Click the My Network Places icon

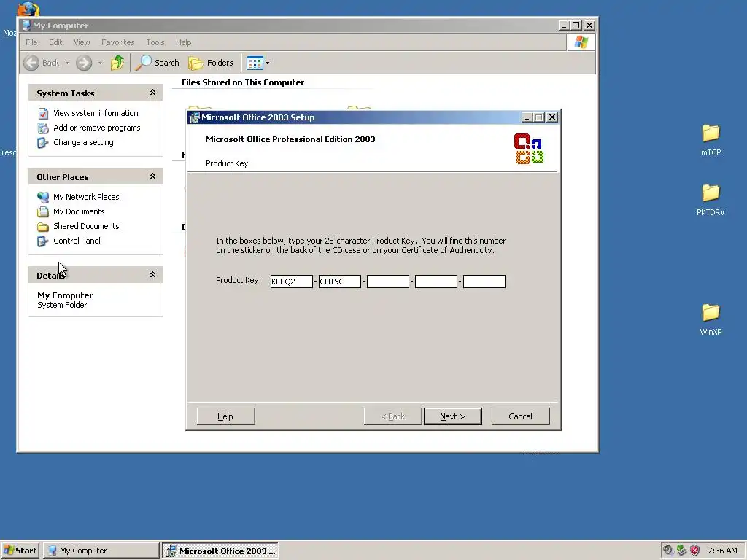[43, 197]
